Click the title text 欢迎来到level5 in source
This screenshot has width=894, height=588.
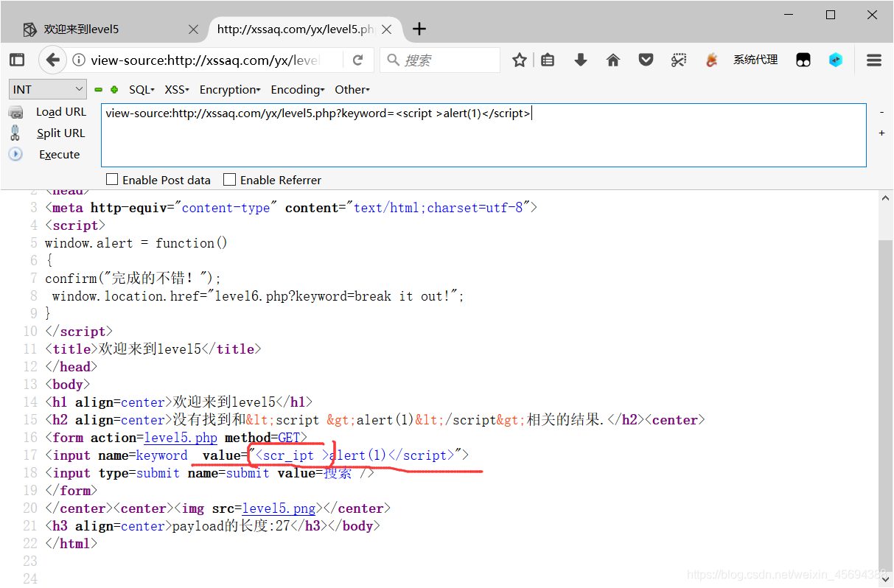point(150,349)
